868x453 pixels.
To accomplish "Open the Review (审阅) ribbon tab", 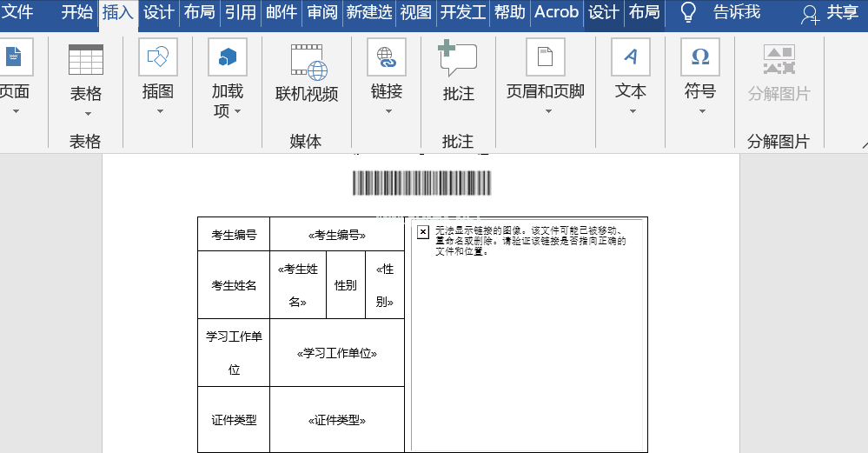I will 321,12.
